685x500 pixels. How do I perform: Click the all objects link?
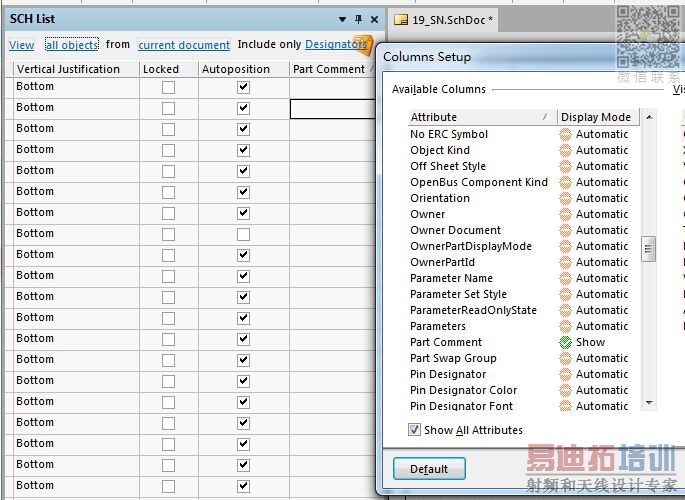[72, 45]
